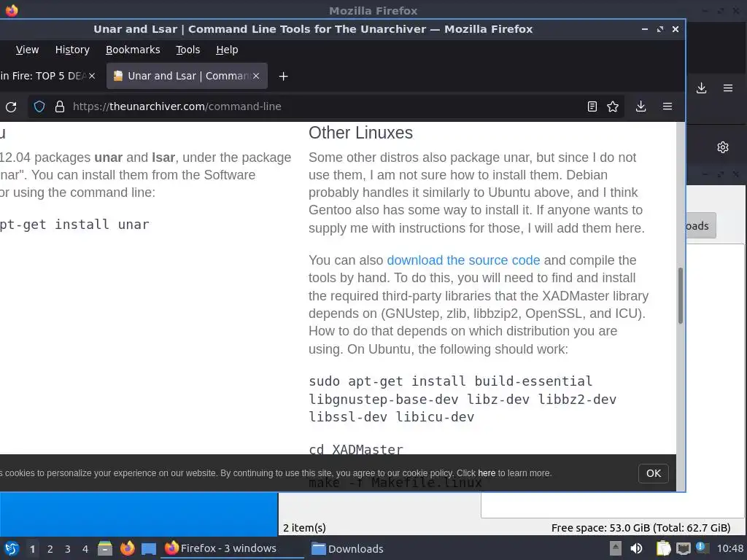Open the clipboard manager tray icon
Screen dimensions: 747x560
(663, 548)
